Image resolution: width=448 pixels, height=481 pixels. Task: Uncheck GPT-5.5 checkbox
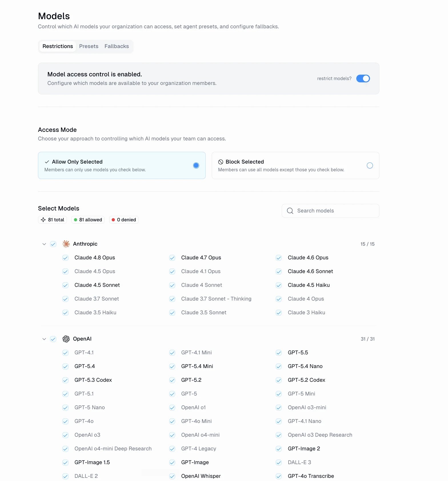279,353
